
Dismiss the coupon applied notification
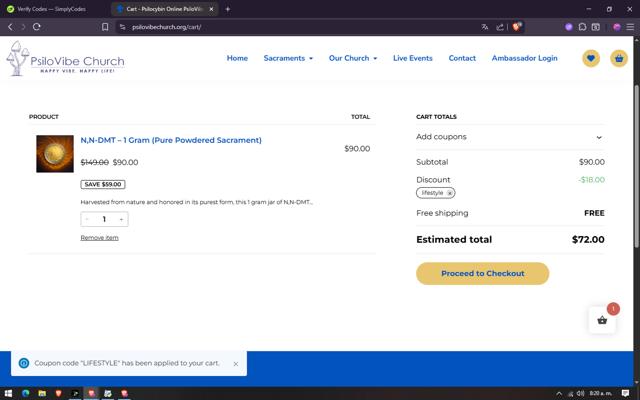pyautogui.click(x=236, y=364)
